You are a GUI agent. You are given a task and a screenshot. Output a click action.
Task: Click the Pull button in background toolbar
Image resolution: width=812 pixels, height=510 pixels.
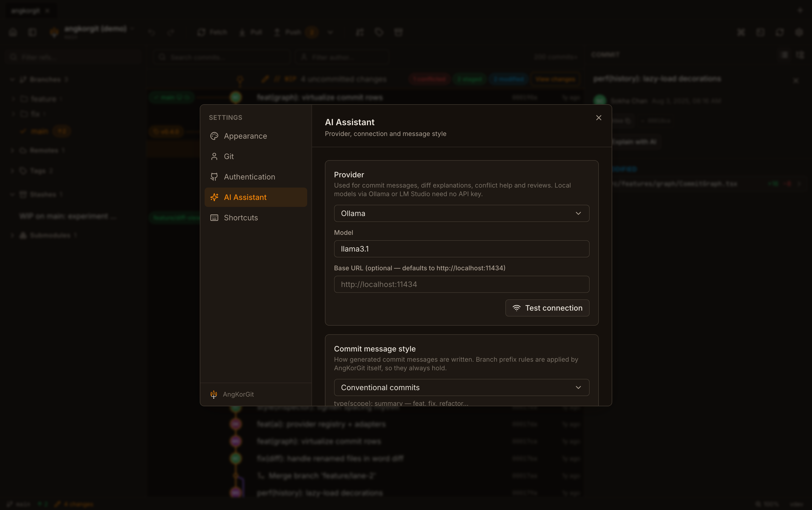(x=251, y=33)
